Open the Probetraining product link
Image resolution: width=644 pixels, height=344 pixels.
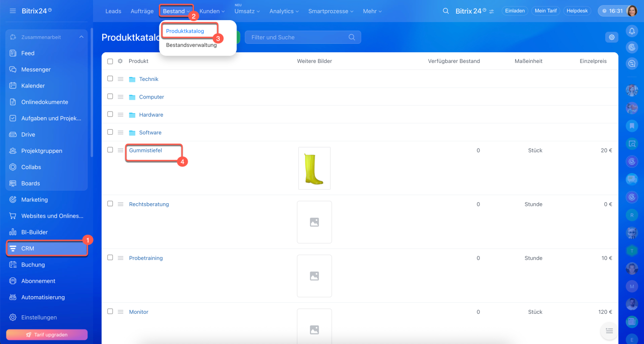point(146,258)
